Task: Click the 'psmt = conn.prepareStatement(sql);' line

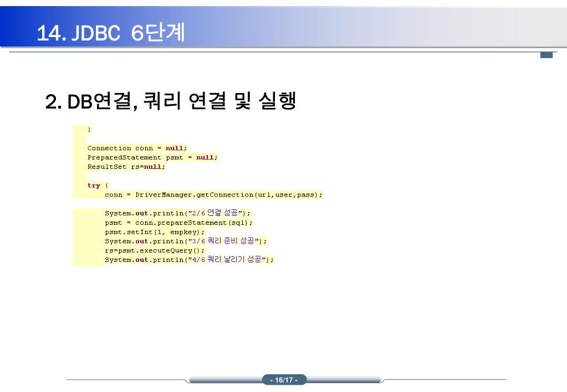Action: tap(178, 223)
